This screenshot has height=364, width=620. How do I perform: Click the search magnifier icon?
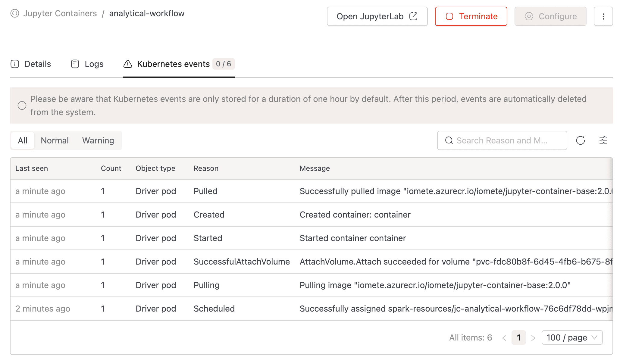(x=449, y=140)
